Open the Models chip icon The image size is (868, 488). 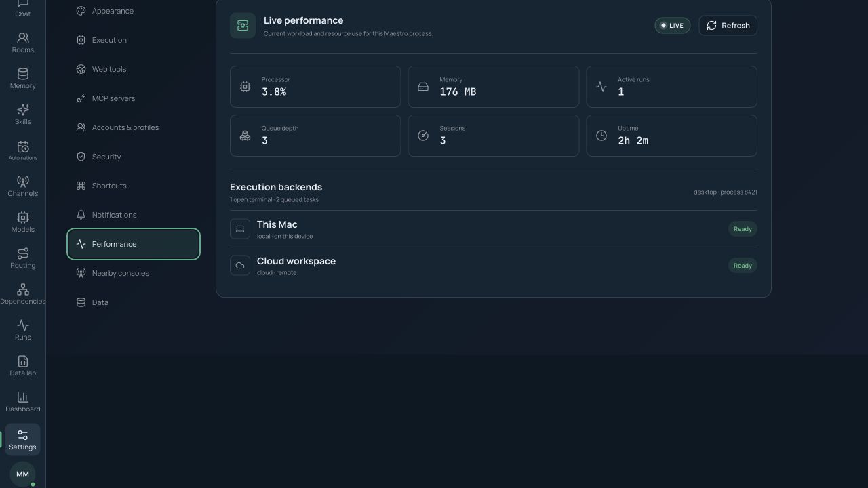22,218
